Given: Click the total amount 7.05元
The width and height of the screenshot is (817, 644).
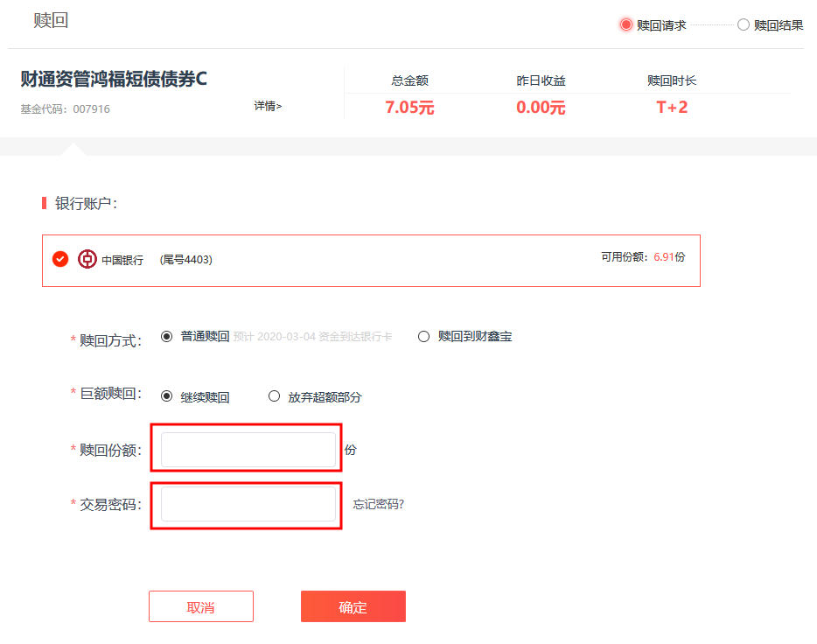Looking at the screenshot, I should pyautogui.click(x=409, y=108).
